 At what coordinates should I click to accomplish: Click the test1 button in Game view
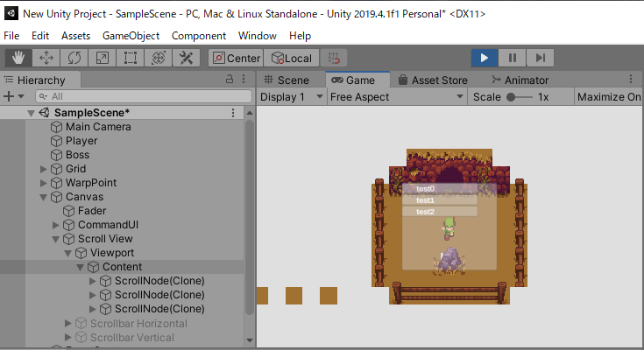click(x=440, y=200)
